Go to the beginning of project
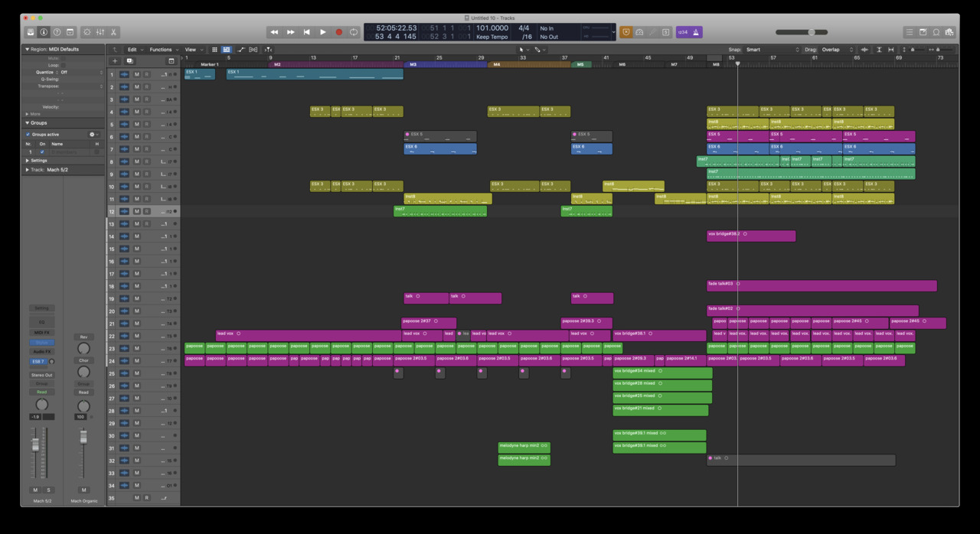Screen dimensions: 980x534 pos(307,32)
